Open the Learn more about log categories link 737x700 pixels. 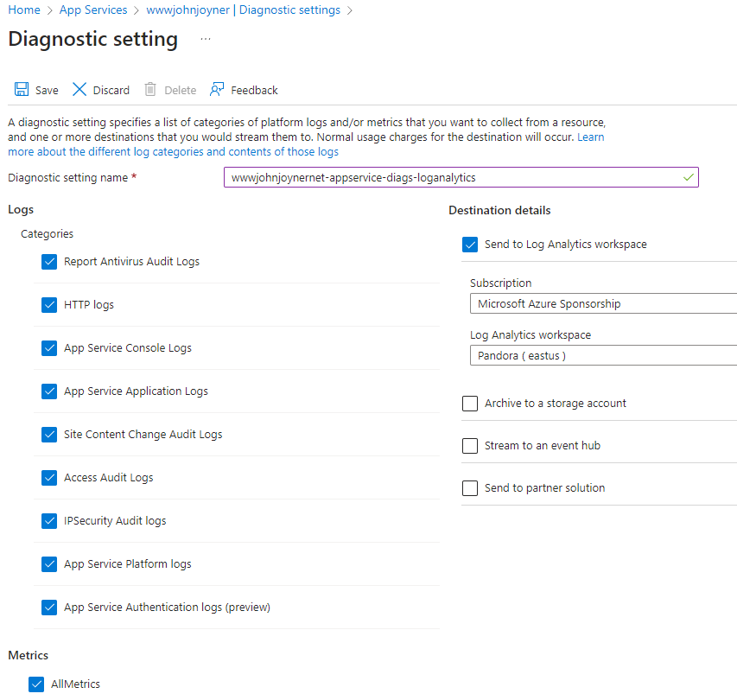tap(173, 151)
